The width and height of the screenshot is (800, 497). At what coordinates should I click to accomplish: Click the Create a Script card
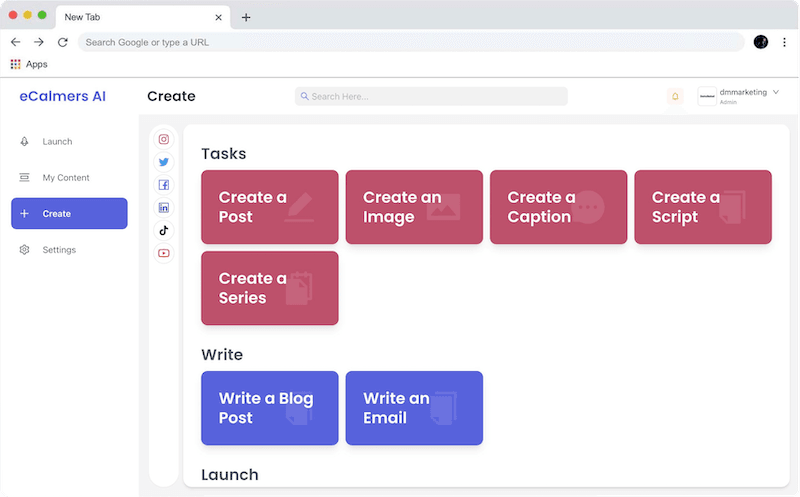(x=703, y=207)
